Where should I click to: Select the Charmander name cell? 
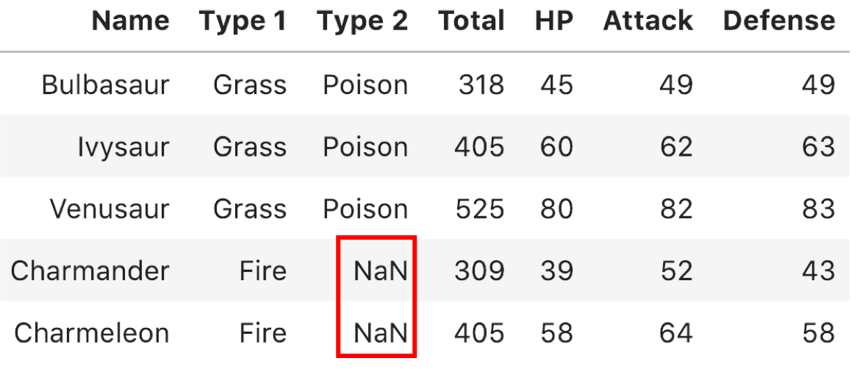[90, 271]
